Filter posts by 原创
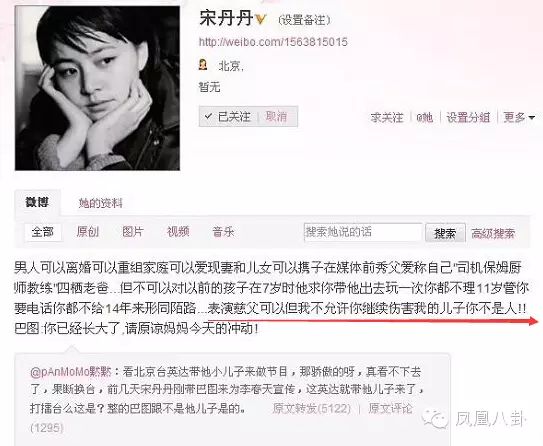Image resolution: width=543 pixels, height=446 pixels. pos(88,231)
